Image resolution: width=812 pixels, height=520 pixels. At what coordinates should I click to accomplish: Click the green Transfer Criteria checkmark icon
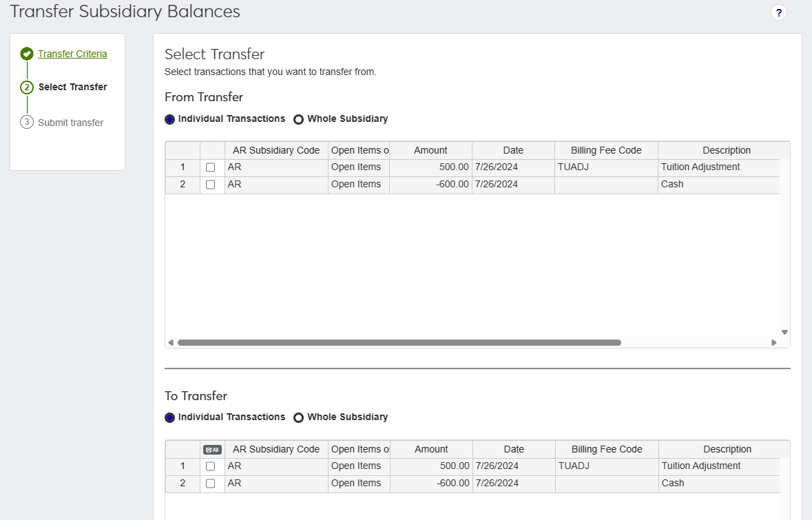[x=27, y=54]
